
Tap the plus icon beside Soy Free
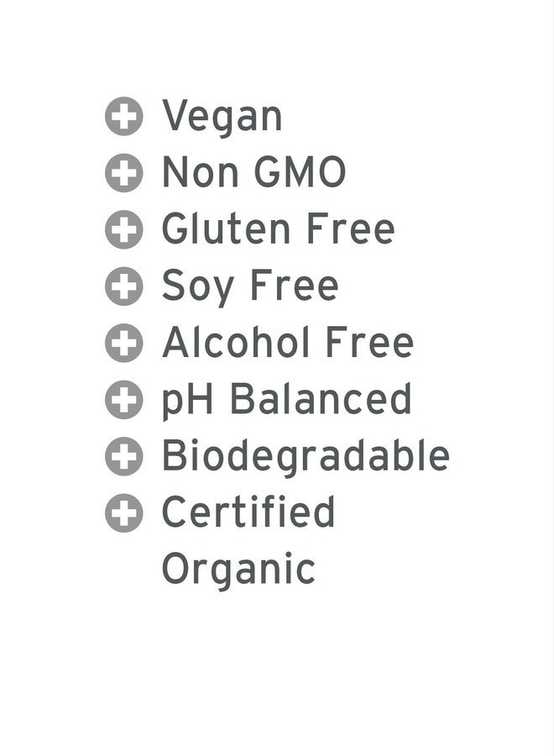(x=123, y=286)
